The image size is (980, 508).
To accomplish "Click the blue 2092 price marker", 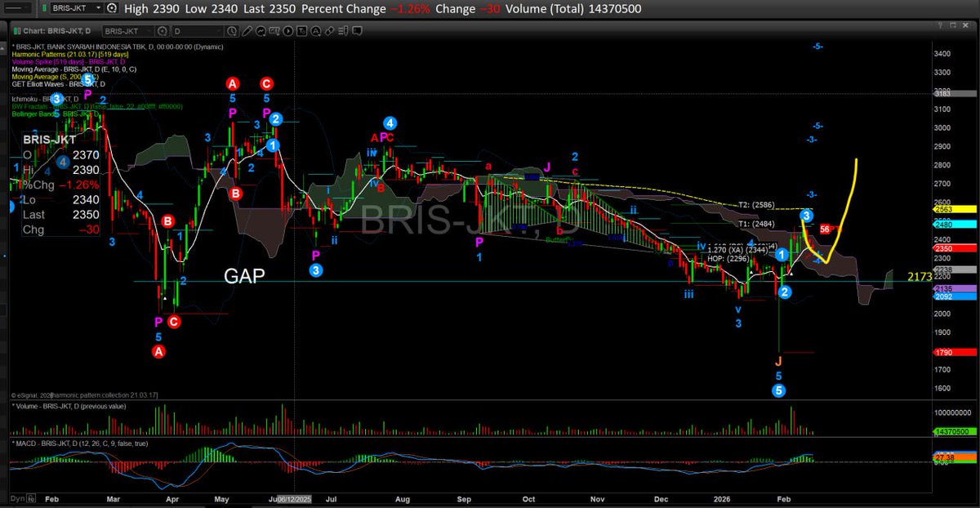I will click(x=955, y=297).
